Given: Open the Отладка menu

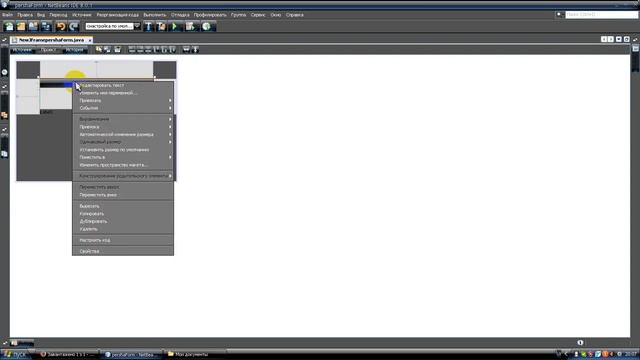Looking at the screenshot, I should click(x=180, y=15).
